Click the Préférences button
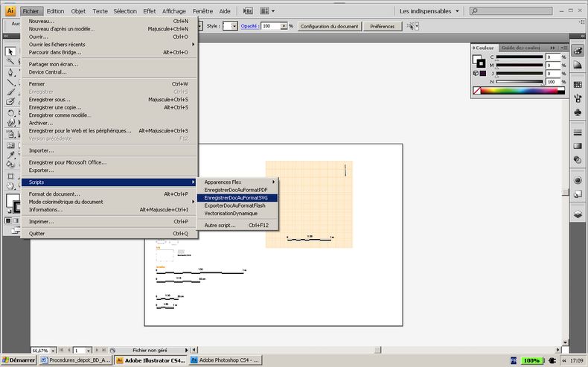The image size is (588, 367). point(382,26)
